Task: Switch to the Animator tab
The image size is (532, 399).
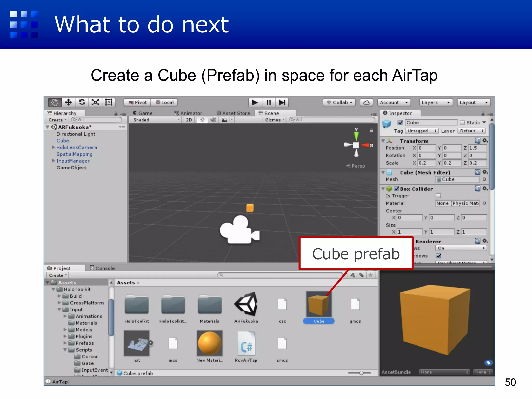Action: (x=188, y=113)
